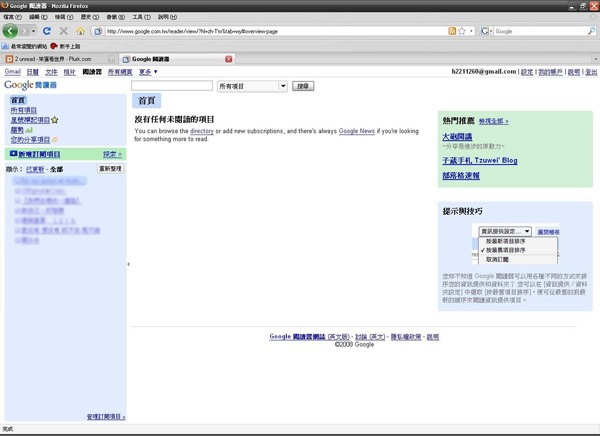Image resolution: width=600 pixels, height=436 pixels.
Task: Click the Reader search text field
Action: tap(172, 85)
